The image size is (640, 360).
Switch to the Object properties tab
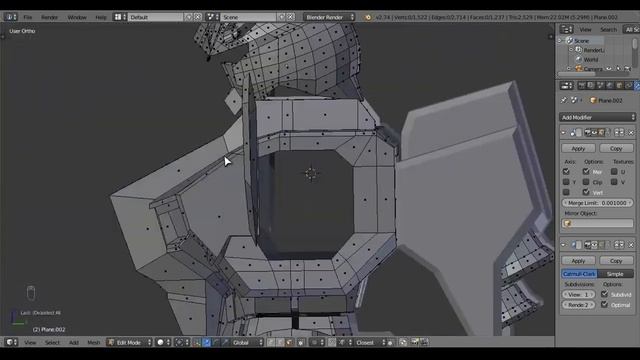(619, 85)
